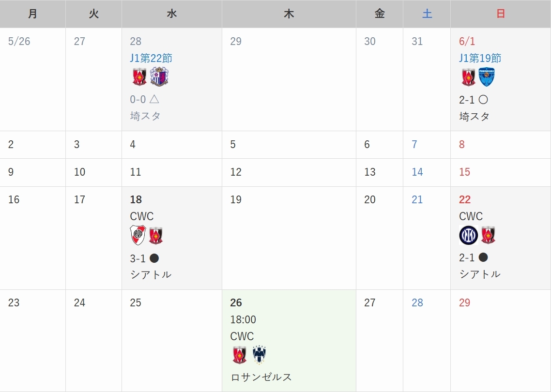The height and width of the screenshot is (392, 551).
Task: Click the Yokohama FC crest on June 1
Action: pos(487,77)
